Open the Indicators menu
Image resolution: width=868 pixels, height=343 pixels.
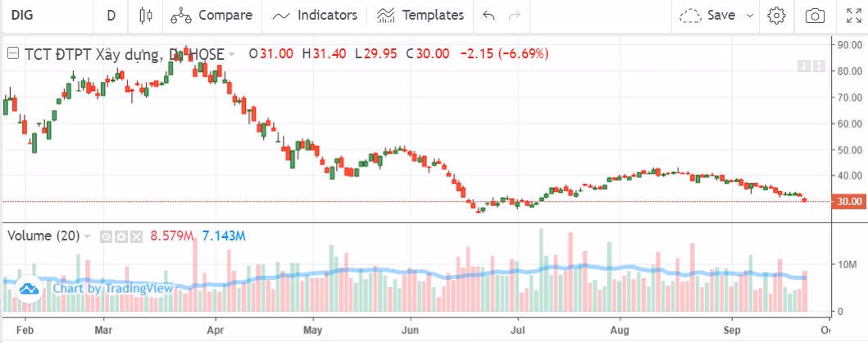316,15
